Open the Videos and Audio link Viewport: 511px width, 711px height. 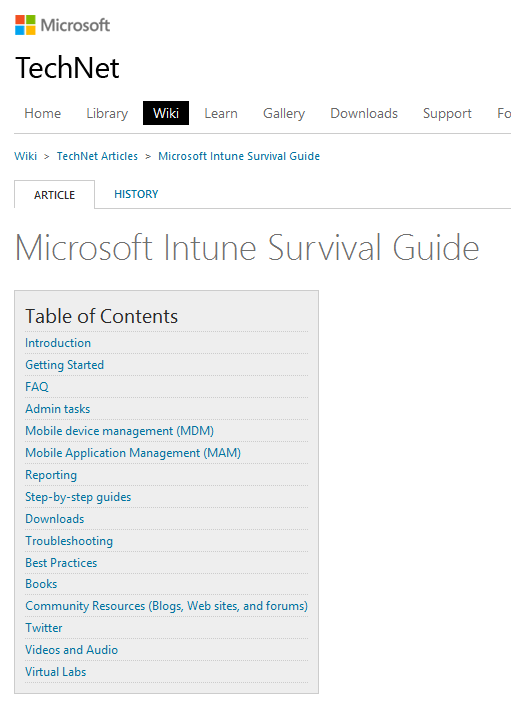[72, 650]
